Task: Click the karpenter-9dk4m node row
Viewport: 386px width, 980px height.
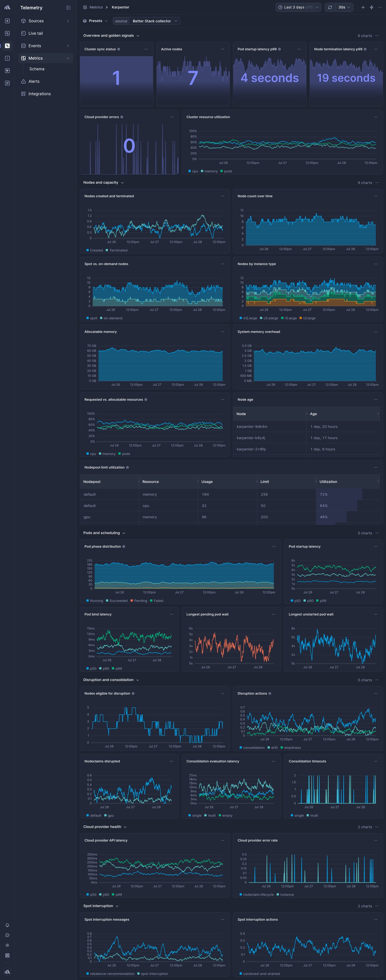Action: point(307,426)
